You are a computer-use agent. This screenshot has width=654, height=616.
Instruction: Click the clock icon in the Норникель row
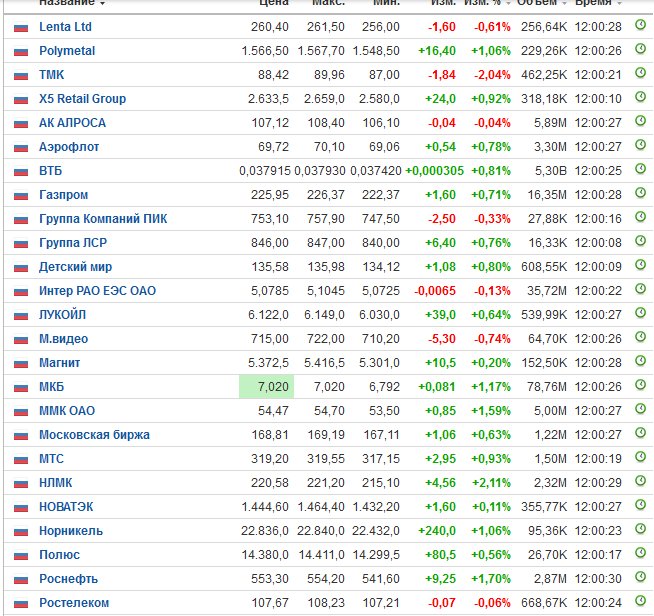640,528
